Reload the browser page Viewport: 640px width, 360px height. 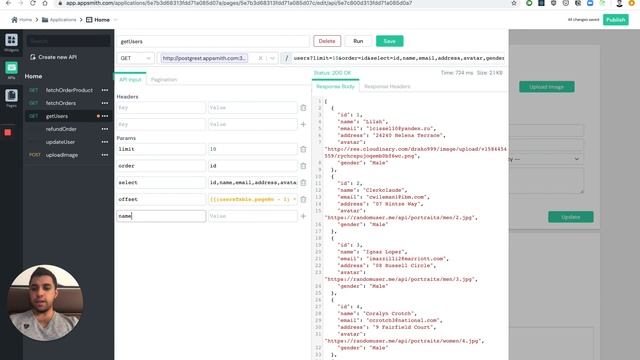pos(33,3)
